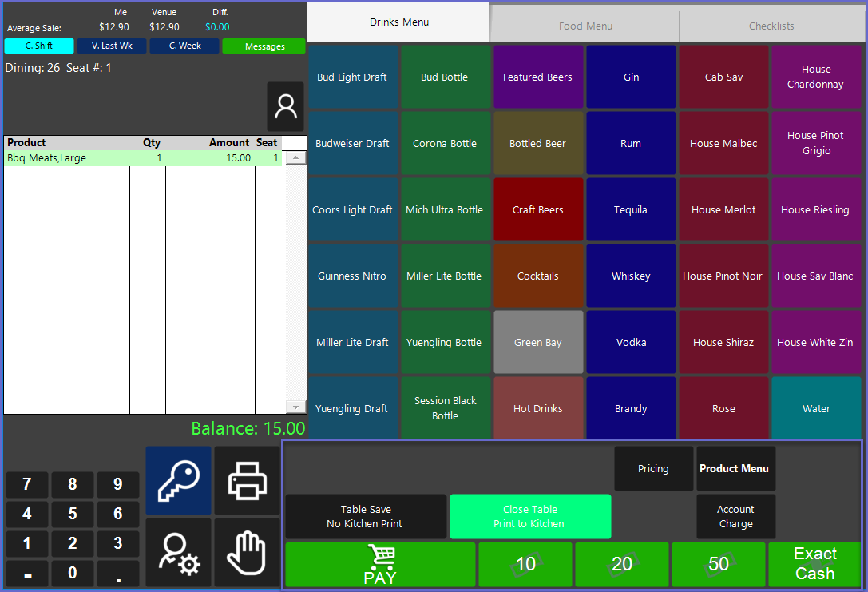The height and width of the screenshot is (592, 868).
Task: Click the PAY shopping cart button
Action: pyautogui.click(x=380, y=564)
